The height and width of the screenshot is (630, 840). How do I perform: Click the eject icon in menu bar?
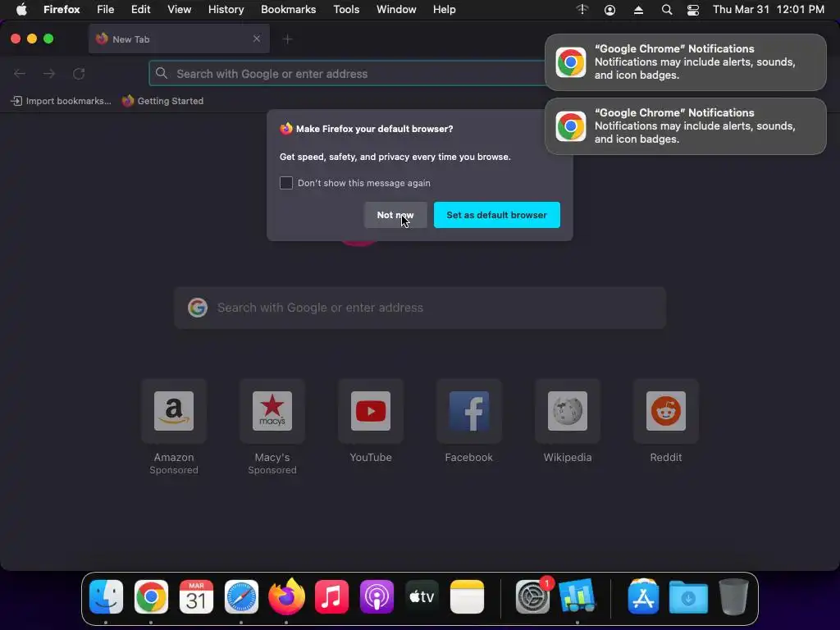tap(638, 10)
